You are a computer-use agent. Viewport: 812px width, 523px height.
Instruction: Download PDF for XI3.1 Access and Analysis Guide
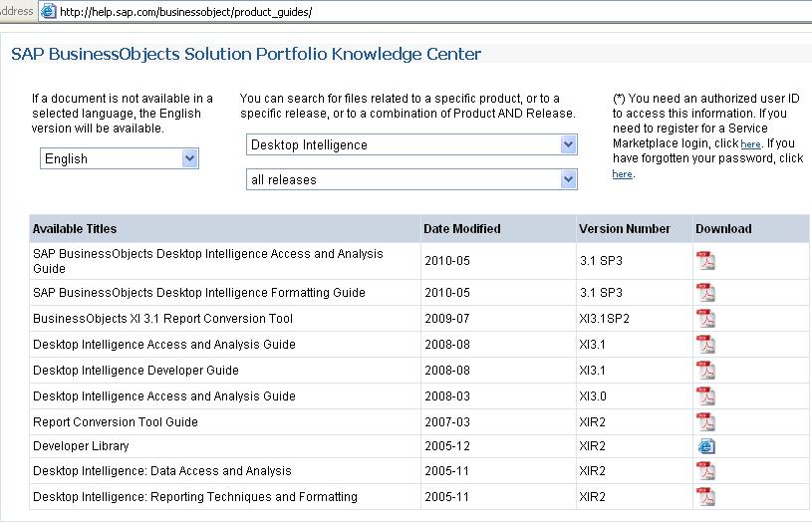click(705, 345)
